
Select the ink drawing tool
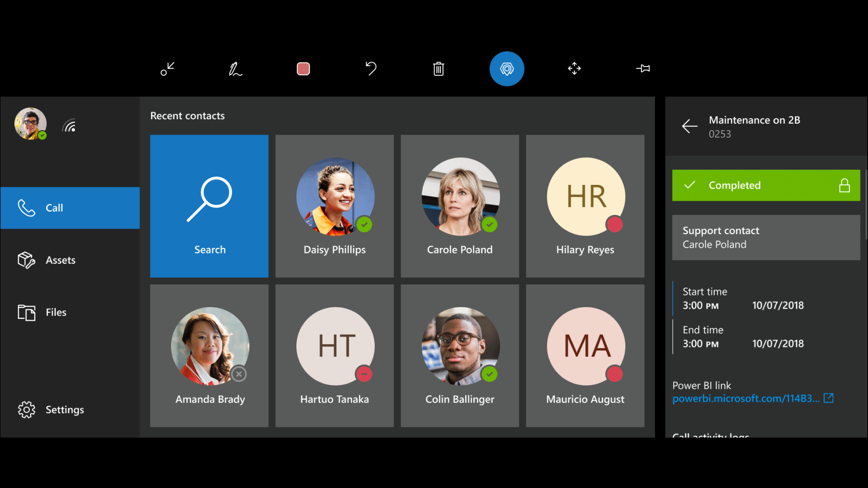tap(235, 69)
